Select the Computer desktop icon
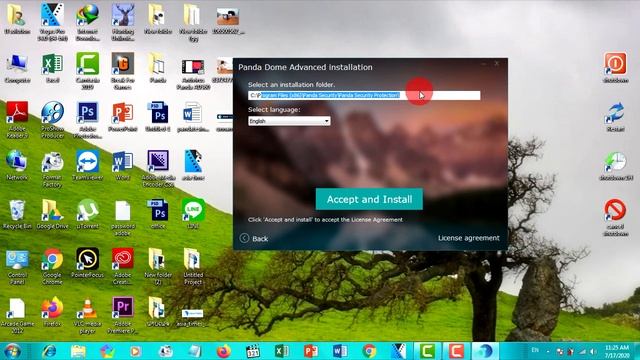Image resolution: width=640 pixels, height=360 pixels. [17, 69]
